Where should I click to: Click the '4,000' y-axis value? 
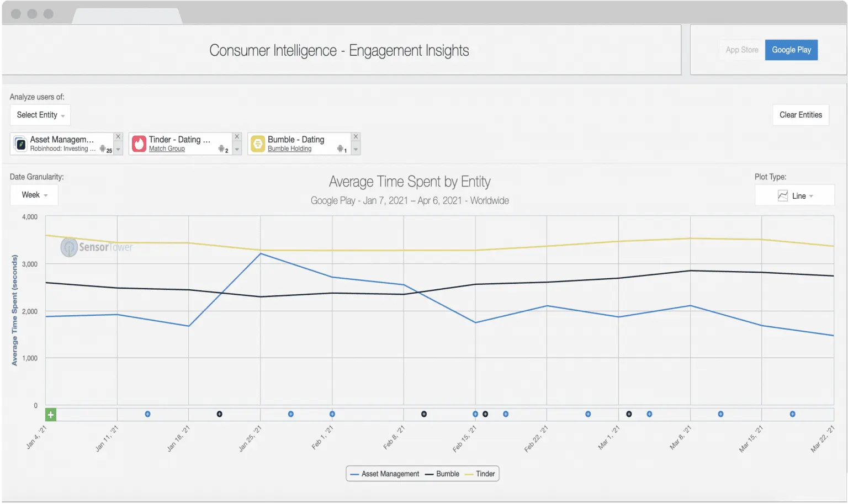click(x=30, y=217)
